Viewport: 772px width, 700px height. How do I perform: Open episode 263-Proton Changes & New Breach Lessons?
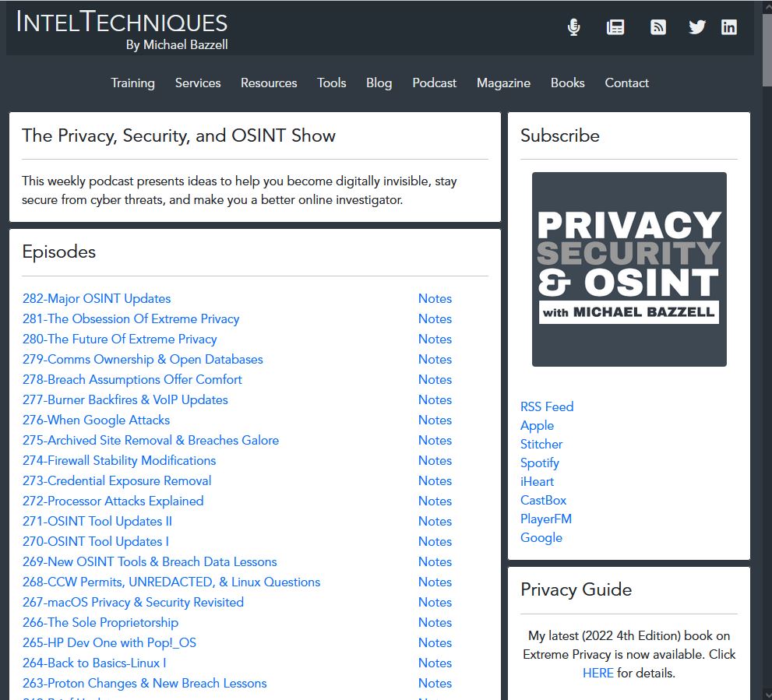[x=144, y=684]
